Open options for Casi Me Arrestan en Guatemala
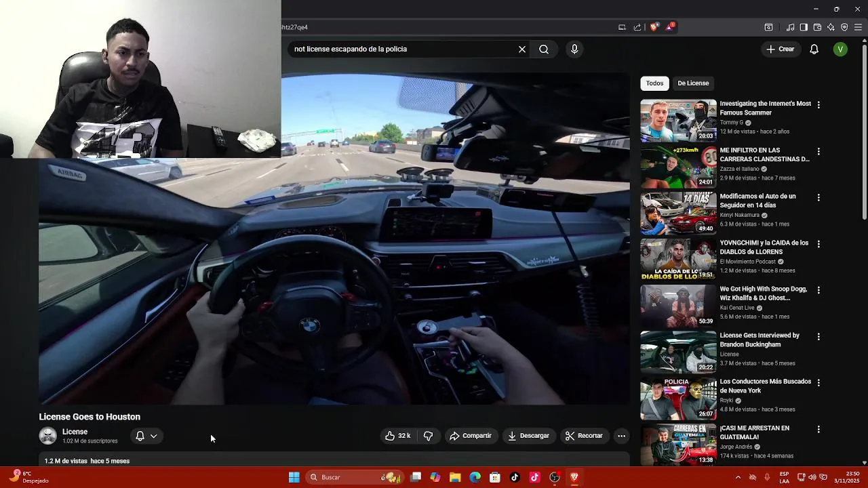 (818, 429)
